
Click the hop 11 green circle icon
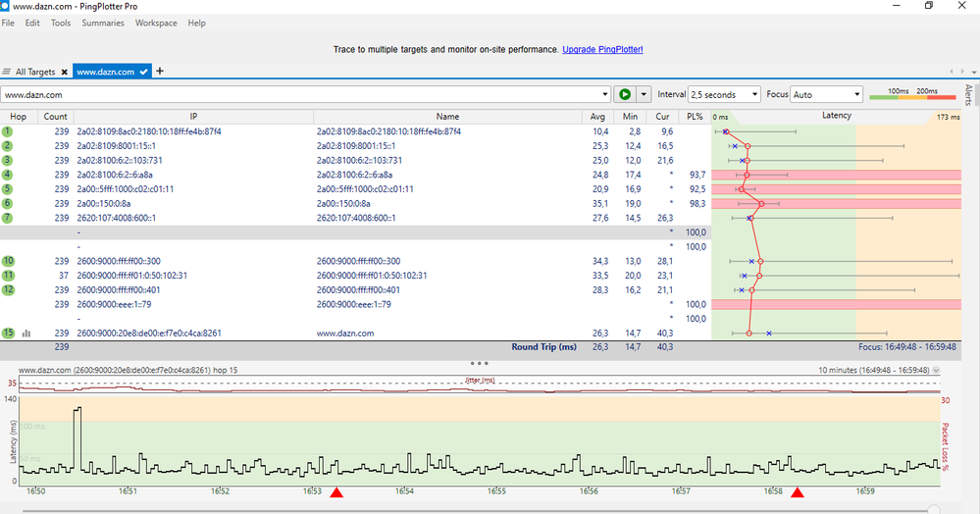(8, 275)
